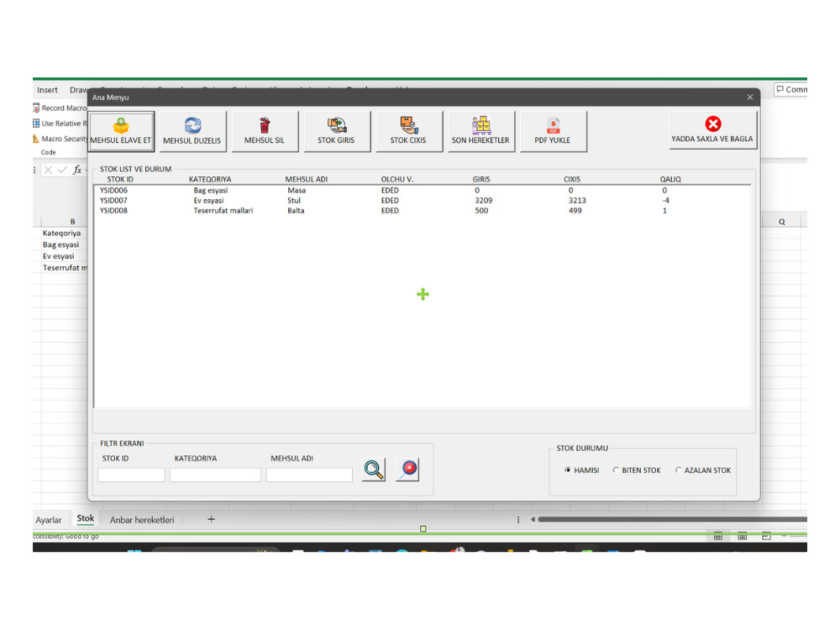The height and width of the screenshot is (630, 840).
Task: Switch to Normal view in status bar
Action: pyautogui.click(x=718, y=536)
